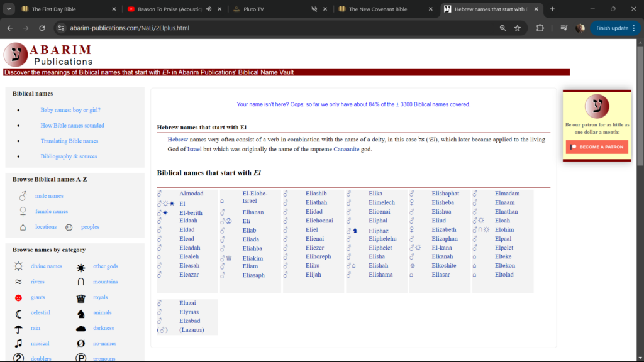The width and height of the screenshot is (644, 362).
Task: Reload the current page
Action: coord(42,28)
